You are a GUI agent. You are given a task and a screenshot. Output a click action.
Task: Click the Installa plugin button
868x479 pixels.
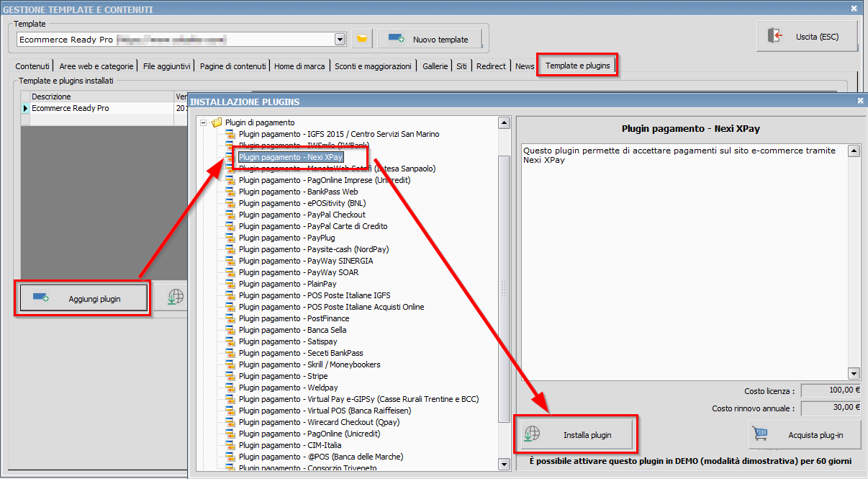tap(575, 435)
